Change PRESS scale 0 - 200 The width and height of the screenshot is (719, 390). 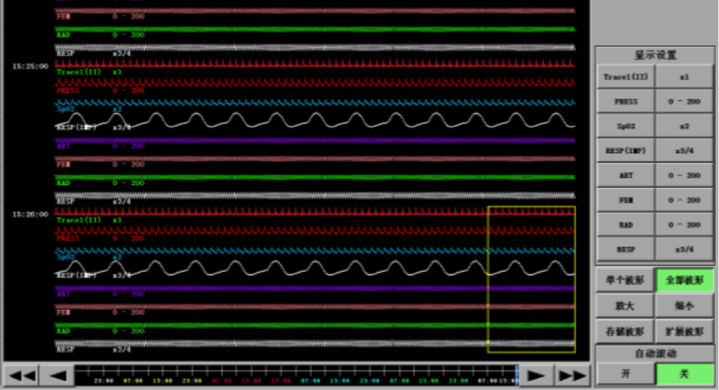click(685, 101)
